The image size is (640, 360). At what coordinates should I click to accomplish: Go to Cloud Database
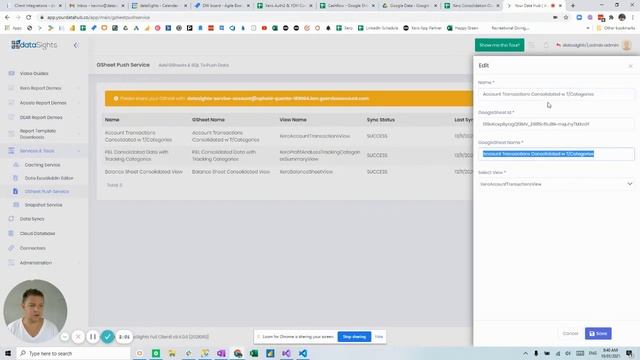[x=37, y=233]
